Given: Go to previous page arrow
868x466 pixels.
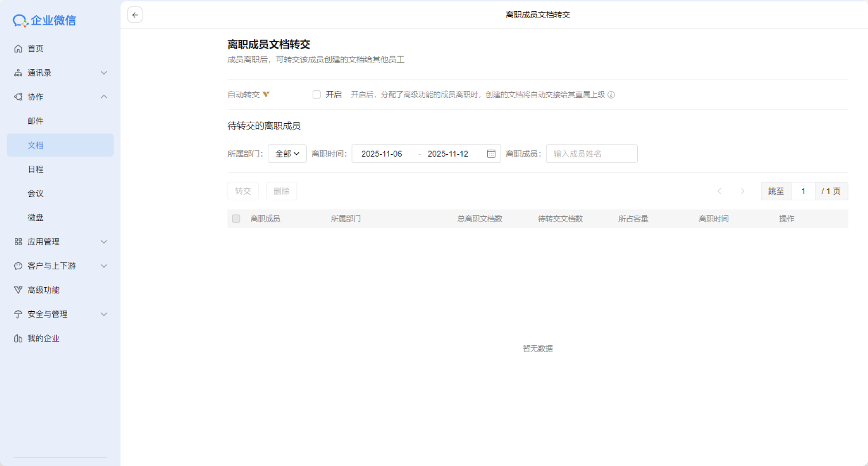Looking at the screenshot, I should 719,191.
